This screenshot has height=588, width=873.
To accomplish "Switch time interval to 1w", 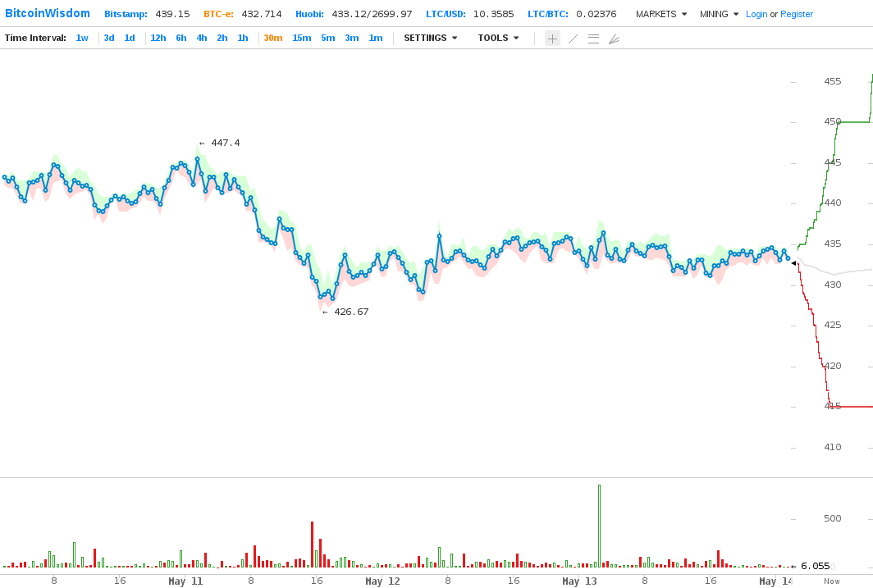I will (x=82, y=39).
